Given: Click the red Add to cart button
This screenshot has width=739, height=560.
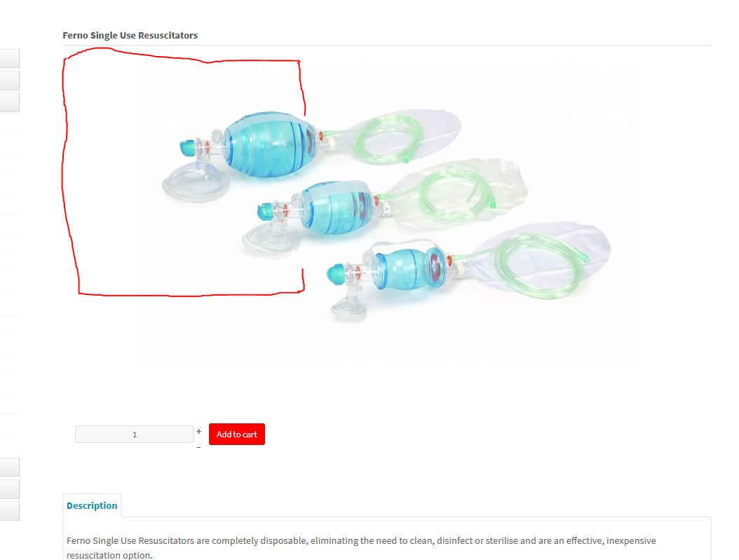Looking at the screenshot, I should (x=236, y=435).
